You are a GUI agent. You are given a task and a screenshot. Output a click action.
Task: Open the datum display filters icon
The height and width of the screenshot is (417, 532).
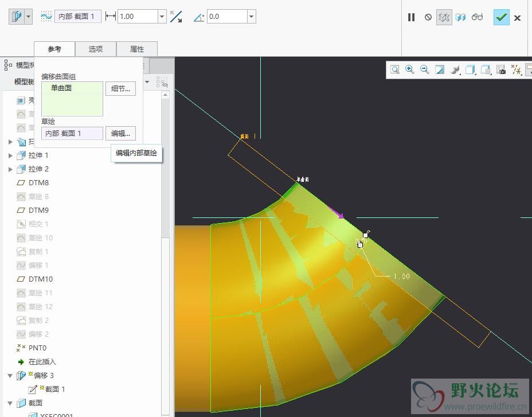516,70
